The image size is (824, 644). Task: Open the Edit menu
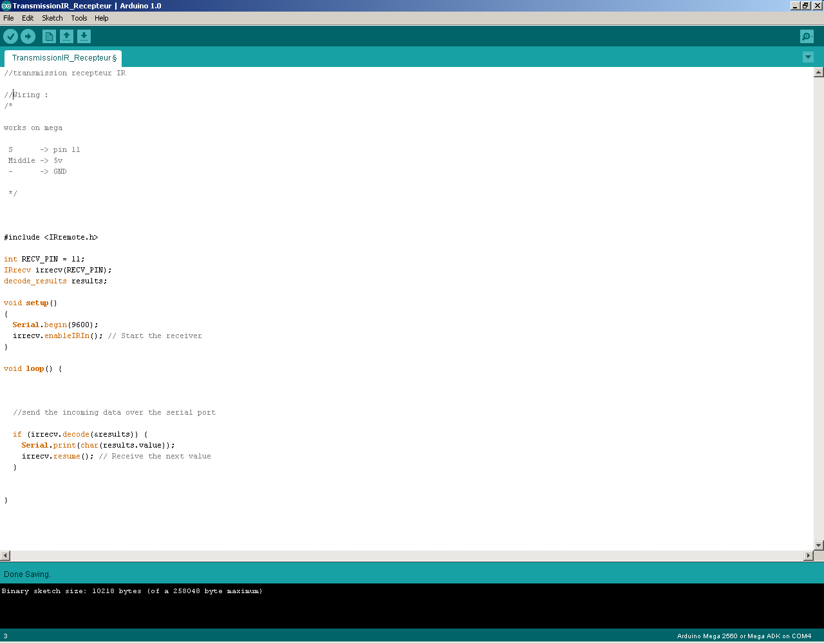(x=28, y=18)
